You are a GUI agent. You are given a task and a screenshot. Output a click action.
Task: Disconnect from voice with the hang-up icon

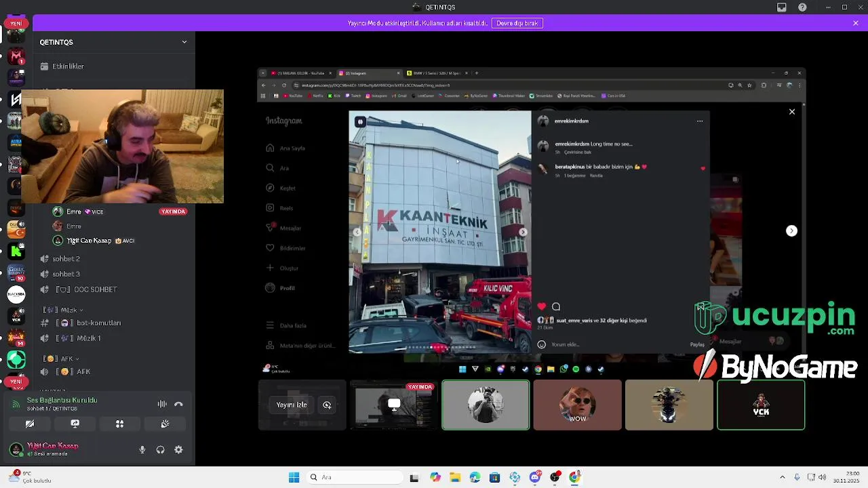tap(178, 404)
